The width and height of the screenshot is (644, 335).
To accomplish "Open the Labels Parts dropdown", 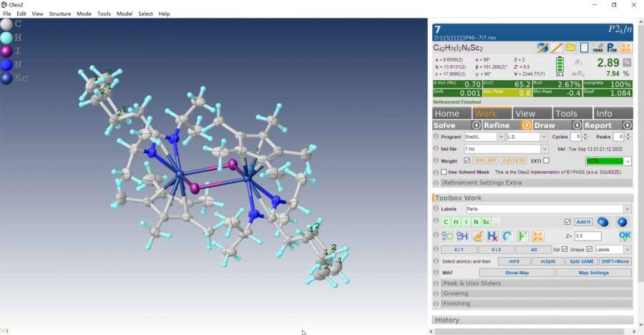I will (x=547, y=209).
